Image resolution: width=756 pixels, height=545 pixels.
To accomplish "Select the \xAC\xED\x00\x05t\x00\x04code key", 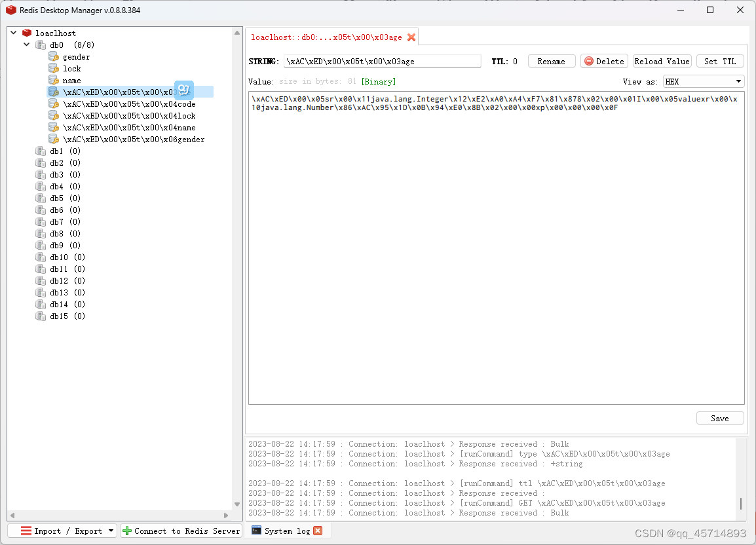I will (129, 103).
